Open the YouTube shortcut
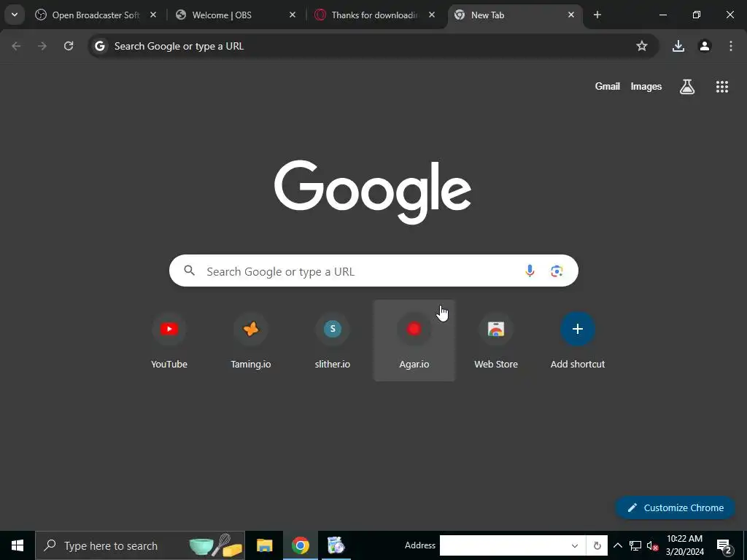Viewport: 747px width, 560px height. (x=169, y=341)
